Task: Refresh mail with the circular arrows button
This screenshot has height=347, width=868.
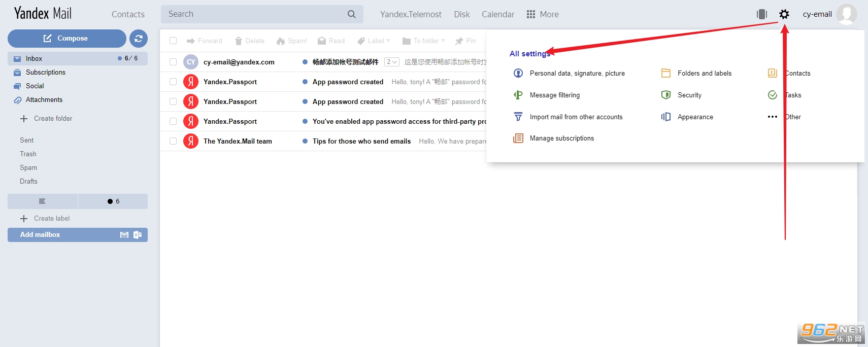Action: pyautogui.click(x=139, y=39)
